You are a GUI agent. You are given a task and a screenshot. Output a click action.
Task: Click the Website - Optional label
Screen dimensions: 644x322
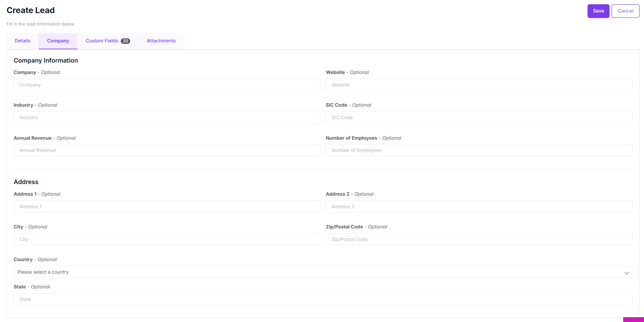pos(347,72)
